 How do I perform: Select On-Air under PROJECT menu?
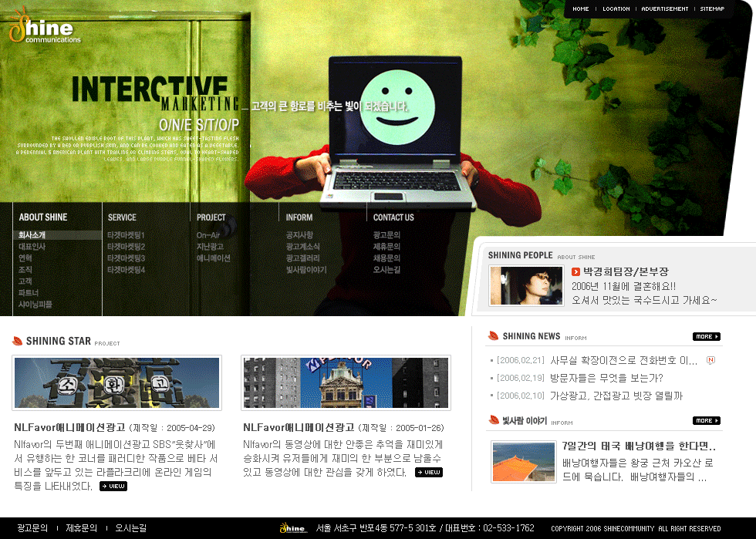[208, 235]
